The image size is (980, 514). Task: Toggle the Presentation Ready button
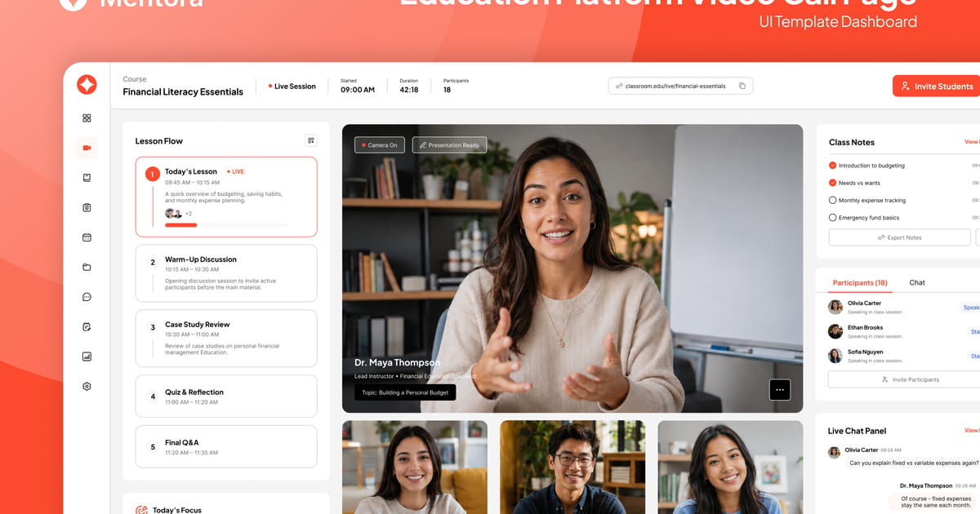449,145
